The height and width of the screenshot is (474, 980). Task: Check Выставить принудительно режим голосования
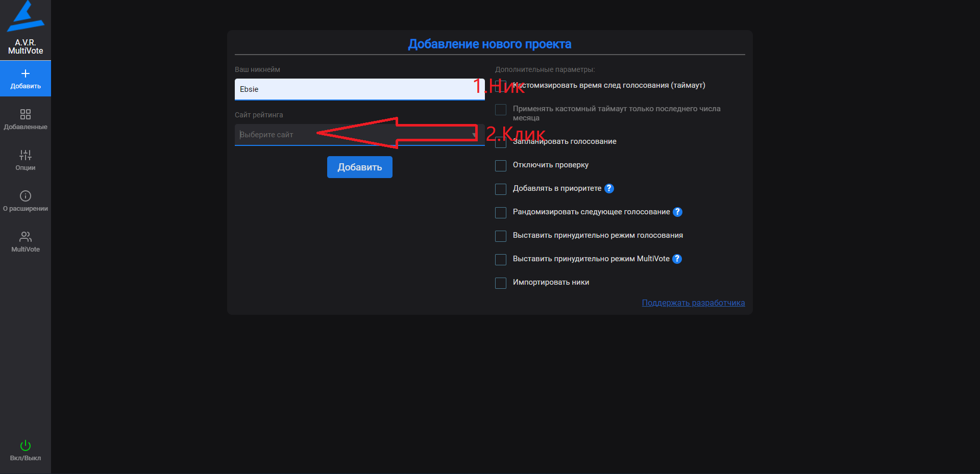[501, 236]
